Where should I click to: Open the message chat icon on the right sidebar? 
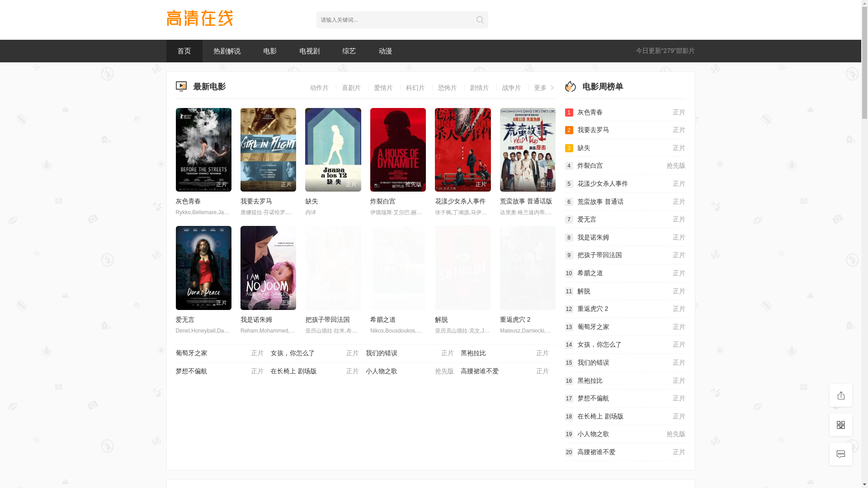click(840, 454)
